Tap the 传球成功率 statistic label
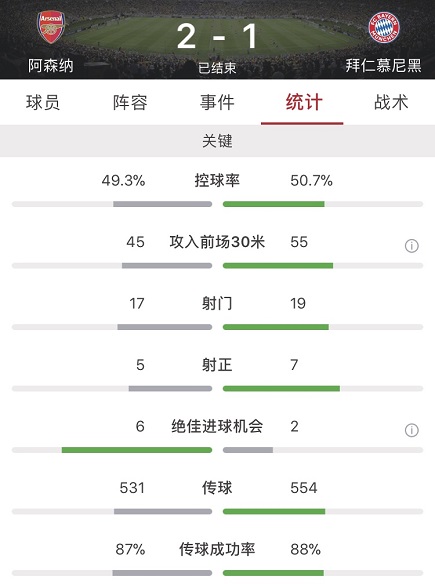 (x=217, y=549)
